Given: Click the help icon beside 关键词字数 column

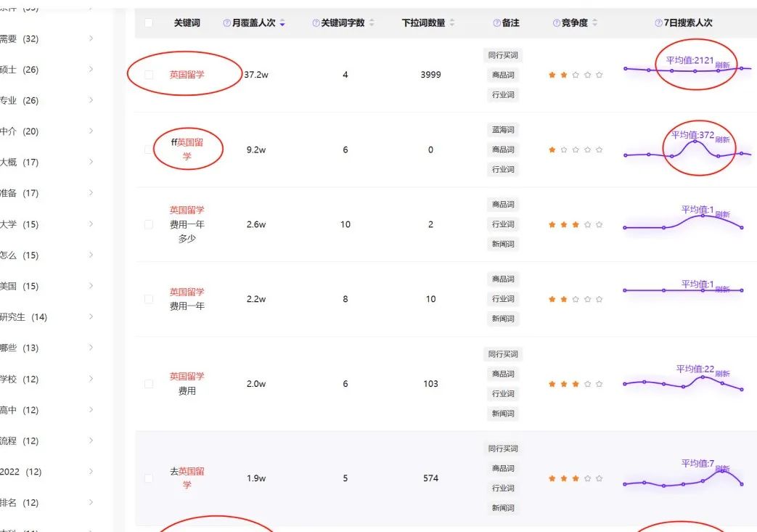Looking at the screenshot, I should (315, 23).
